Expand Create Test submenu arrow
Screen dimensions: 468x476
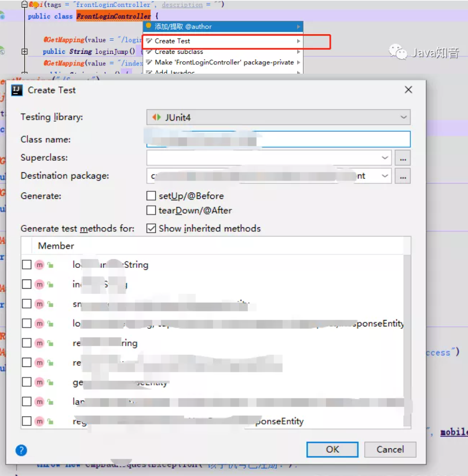coord(298,41)
